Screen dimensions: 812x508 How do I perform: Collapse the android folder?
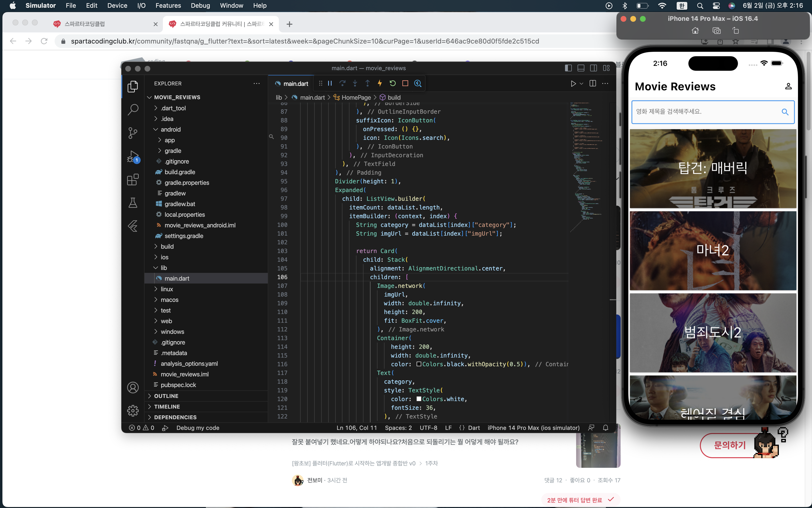pos(206,129)
